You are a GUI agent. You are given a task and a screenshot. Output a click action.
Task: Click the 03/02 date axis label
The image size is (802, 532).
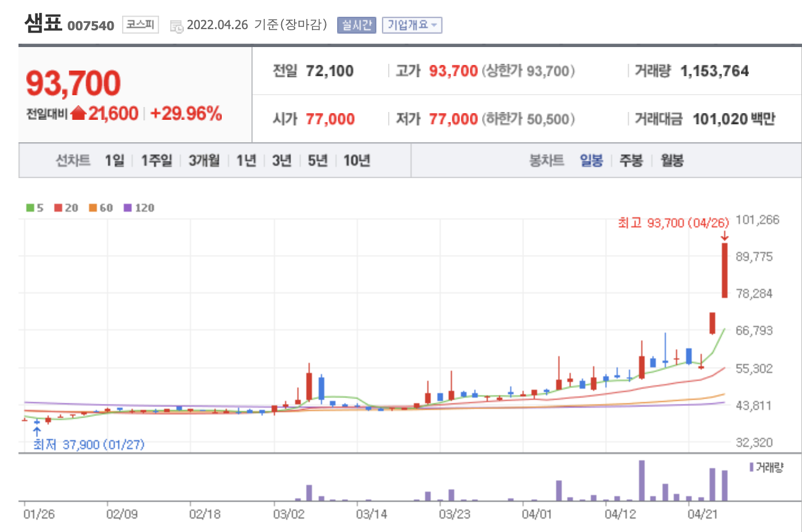pyautogui.click(x=288, y=514)
